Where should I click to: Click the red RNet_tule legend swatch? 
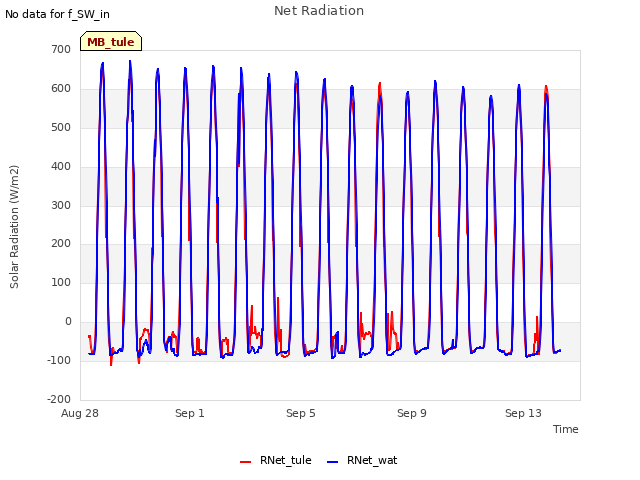point(245,462)
